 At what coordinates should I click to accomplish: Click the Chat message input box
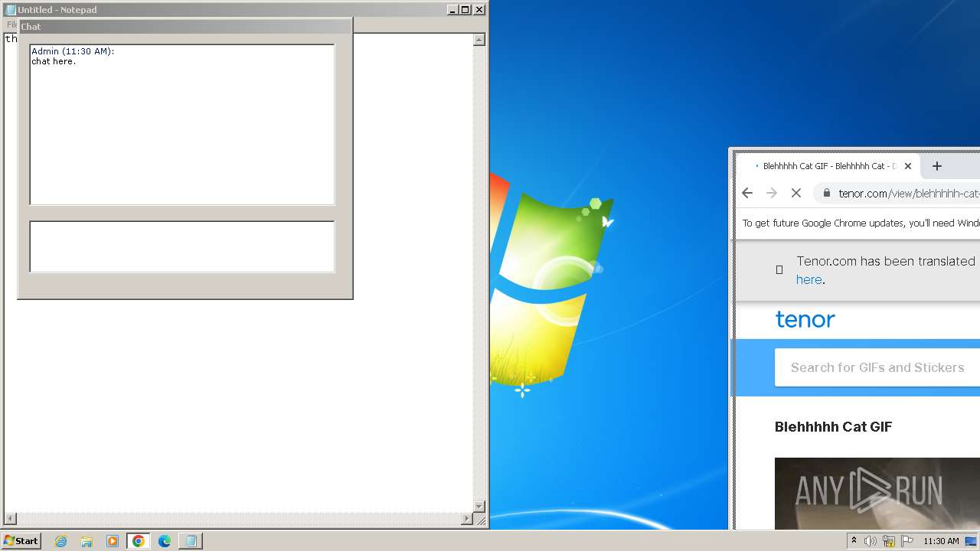click(x=182, y=246)
